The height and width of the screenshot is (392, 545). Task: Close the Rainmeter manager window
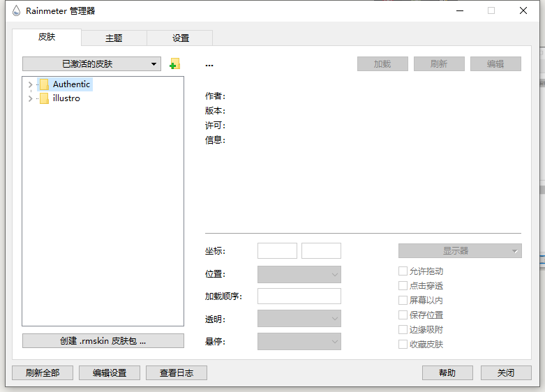[x=523, y=10]
